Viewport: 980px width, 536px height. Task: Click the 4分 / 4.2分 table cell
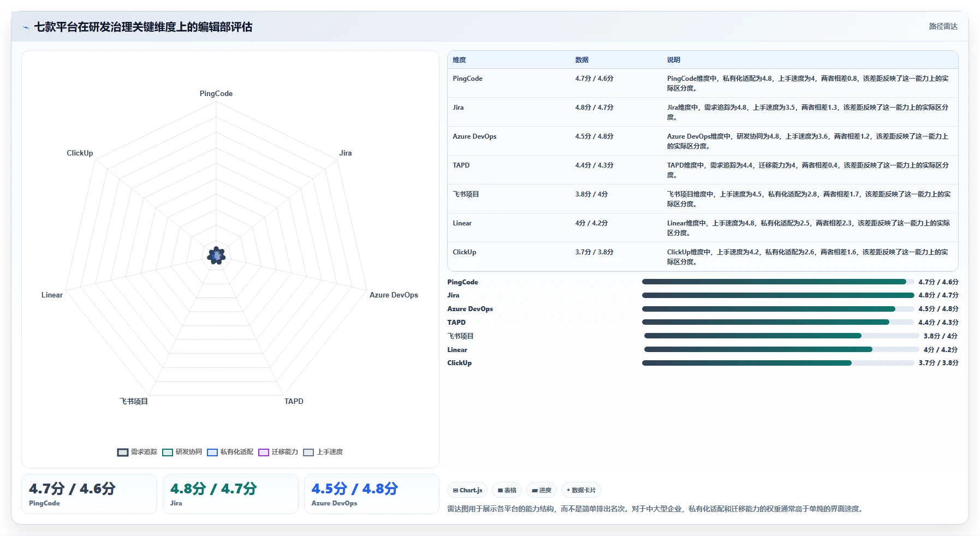click(591, 223)
